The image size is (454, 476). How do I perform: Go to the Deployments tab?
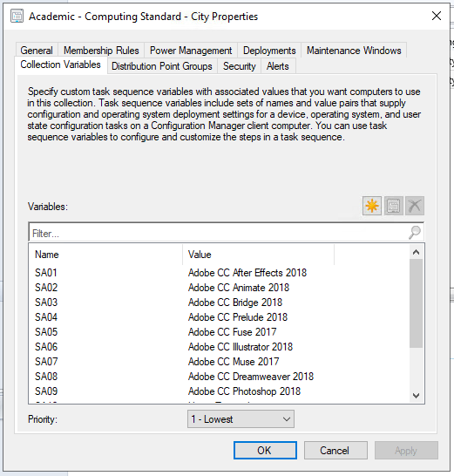(x=269, y=51)
